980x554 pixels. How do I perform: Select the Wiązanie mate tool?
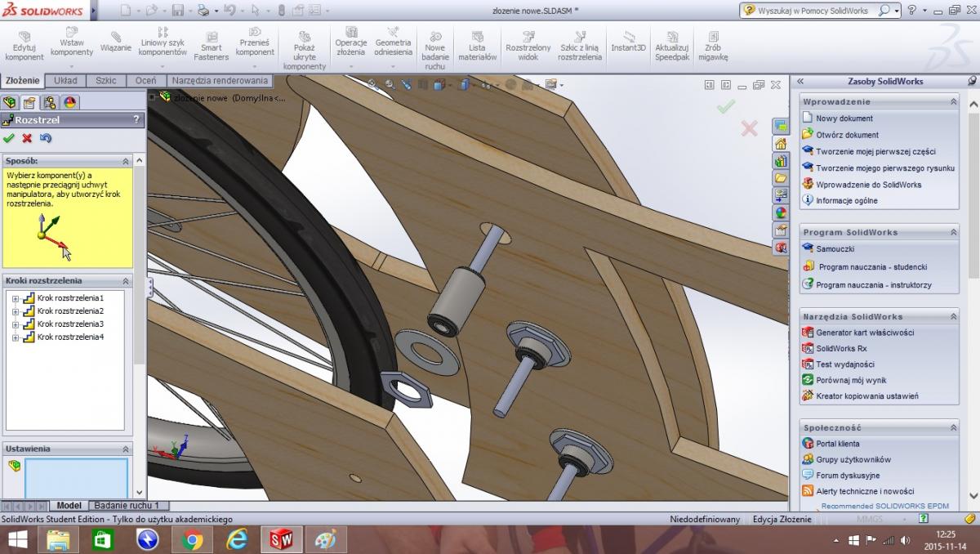116,42
